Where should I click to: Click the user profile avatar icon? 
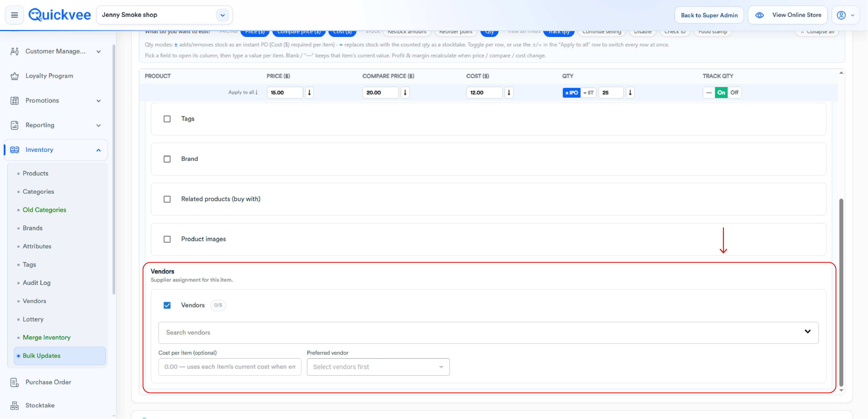tap(841, 15)
